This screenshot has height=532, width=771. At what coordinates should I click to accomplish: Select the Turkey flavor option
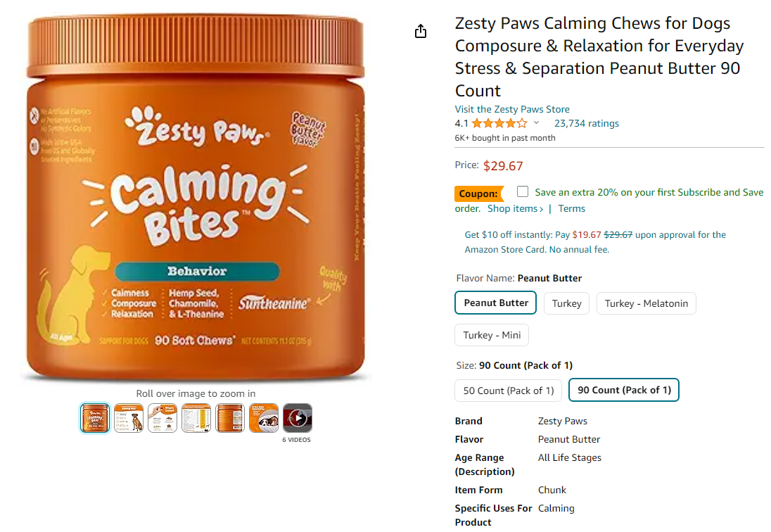click(566, 303)
